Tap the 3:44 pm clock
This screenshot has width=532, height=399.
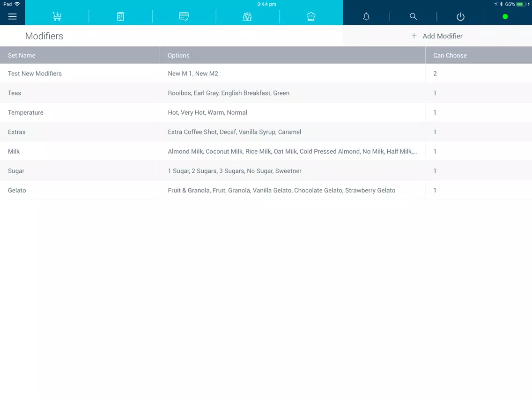(x=266, y=4)
